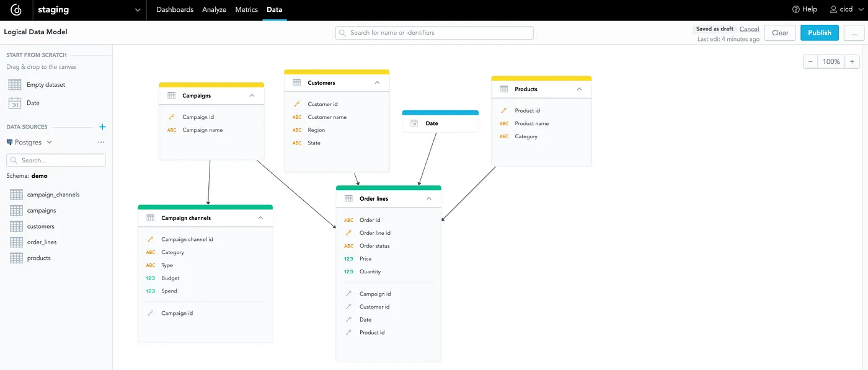Open the Dashboards tab

pyautogui.click(x=174, y=9)
